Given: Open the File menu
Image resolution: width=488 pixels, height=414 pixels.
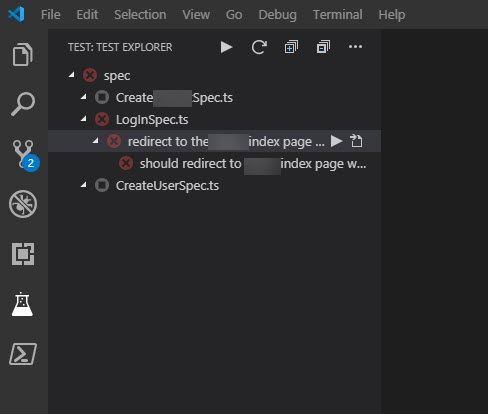Looking at the screenshot, I should (51, 15).
